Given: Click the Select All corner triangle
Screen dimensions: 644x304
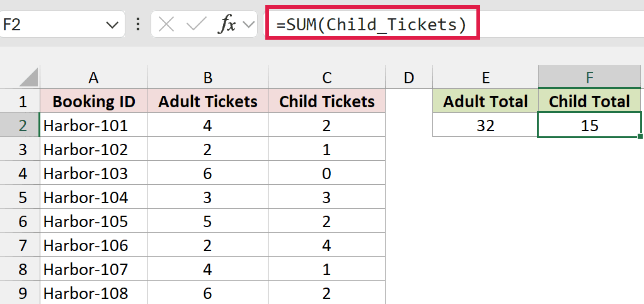Looking at the screenshot, I should click(x=29, y=78).
